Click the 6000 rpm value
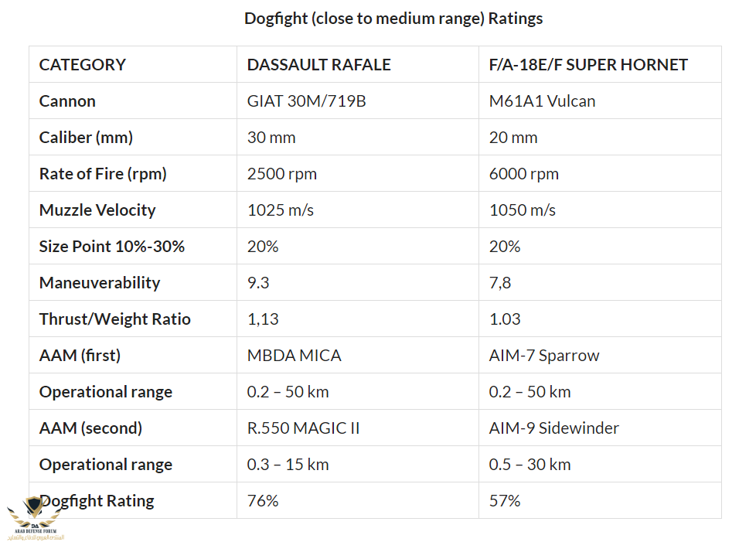This screenshot has width=756, height=542. (524, 174)
